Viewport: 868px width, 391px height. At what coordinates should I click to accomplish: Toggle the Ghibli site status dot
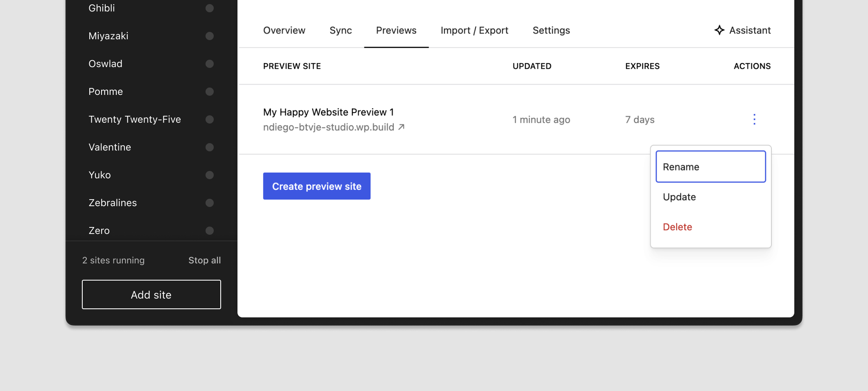(210, 8)
